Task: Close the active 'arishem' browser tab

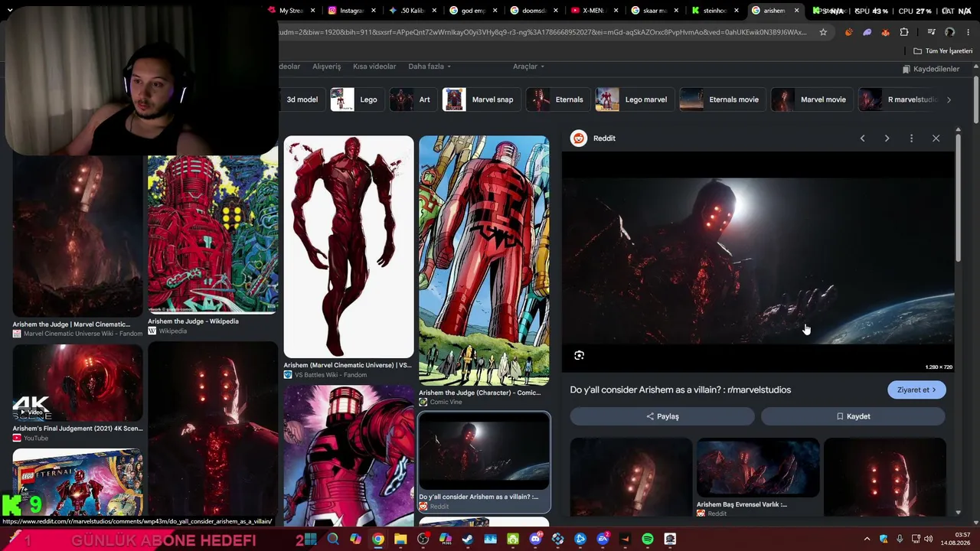Action: [x=796, y=11]
